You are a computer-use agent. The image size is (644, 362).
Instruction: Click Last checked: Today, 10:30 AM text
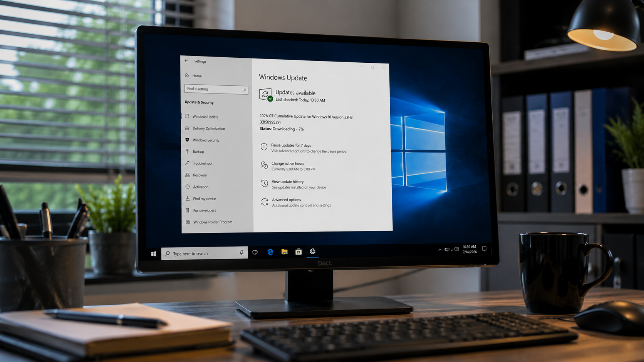[300, 100]
